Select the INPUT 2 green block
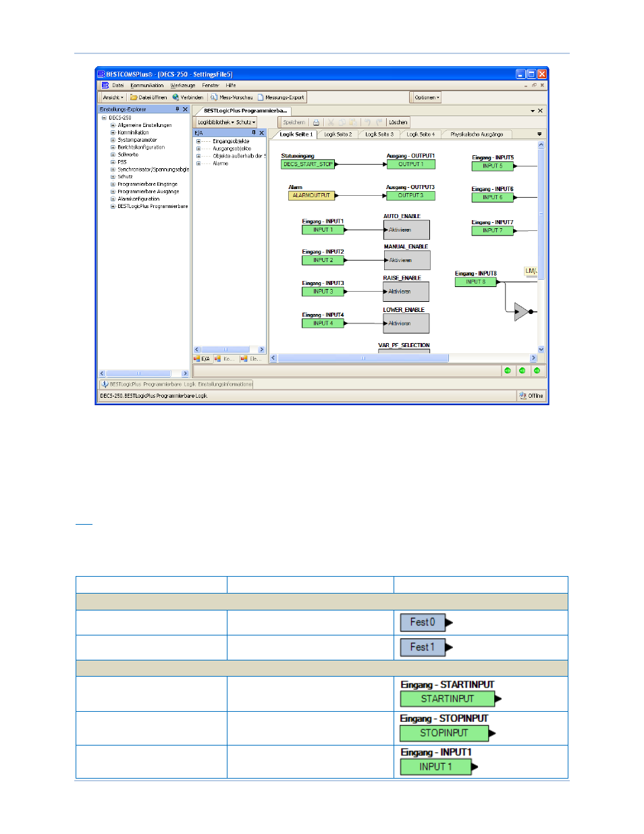 [323, 260]
